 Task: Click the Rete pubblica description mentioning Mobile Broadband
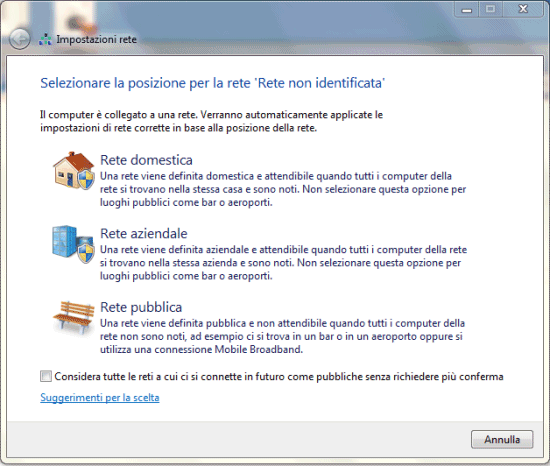282,336
